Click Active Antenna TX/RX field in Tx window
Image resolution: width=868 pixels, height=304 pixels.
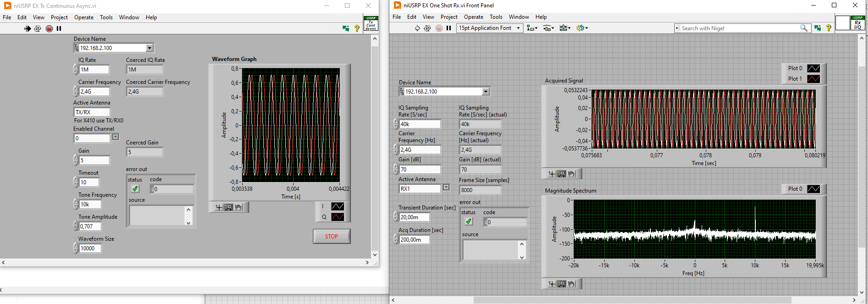tap(92, 112)
